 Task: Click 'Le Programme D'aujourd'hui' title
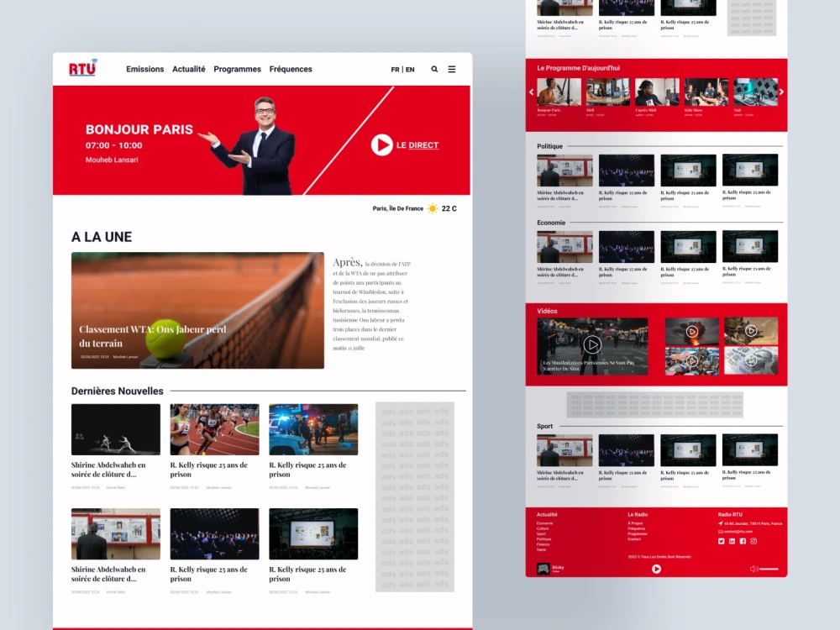[579, 68]
